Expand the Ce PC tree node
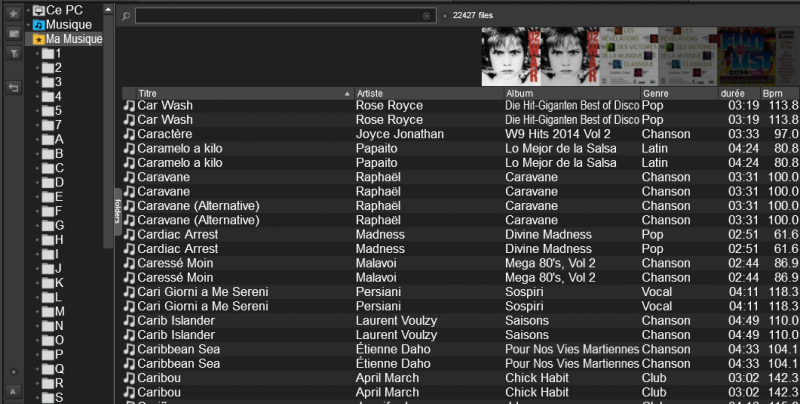800x404 pixels. coord(28,10)
